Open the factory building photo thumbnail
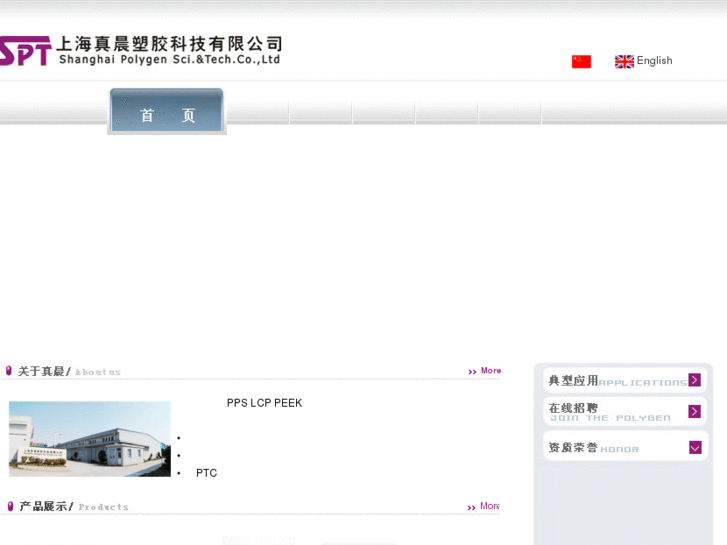This screenshot has width=727, height=545. coord(90,439)
